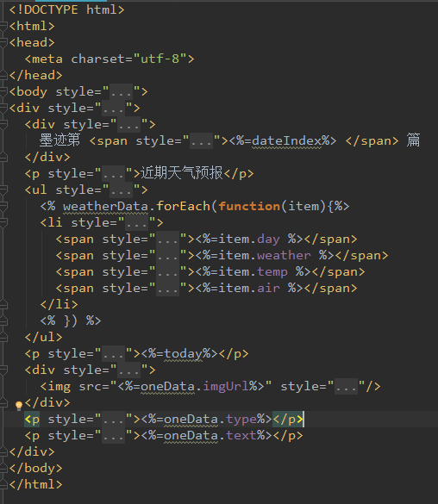Click the forEach method name
Screen dimensions: 438x504
184,207
